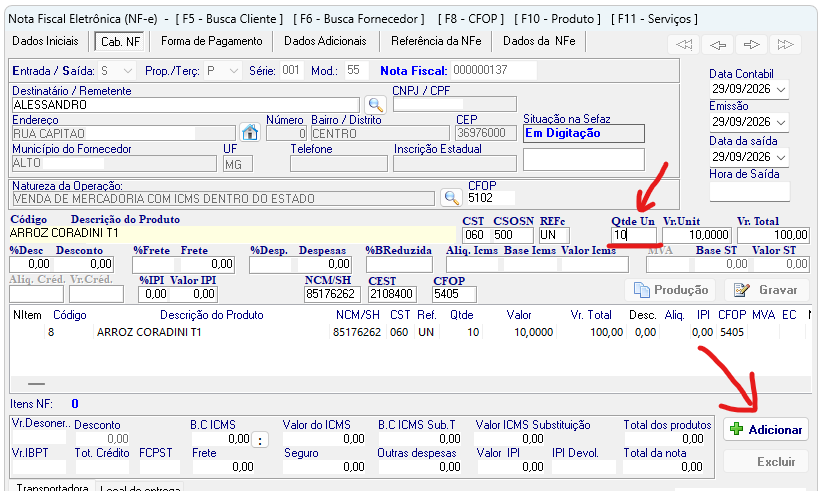Click the NCM/SH field 85176262
This screenshot has width=822, height=491.
332,294
